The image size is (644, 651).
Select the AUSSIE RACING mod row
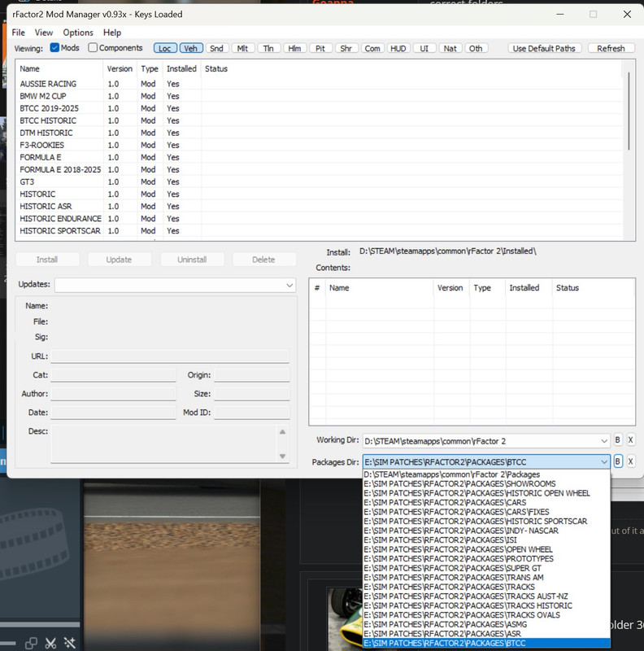click(x=319, y=84)
